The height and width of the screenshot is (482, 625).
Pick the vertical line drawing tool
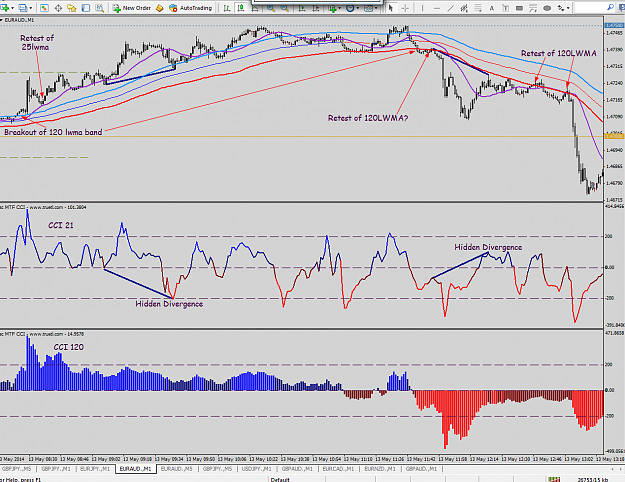[422, 8]
